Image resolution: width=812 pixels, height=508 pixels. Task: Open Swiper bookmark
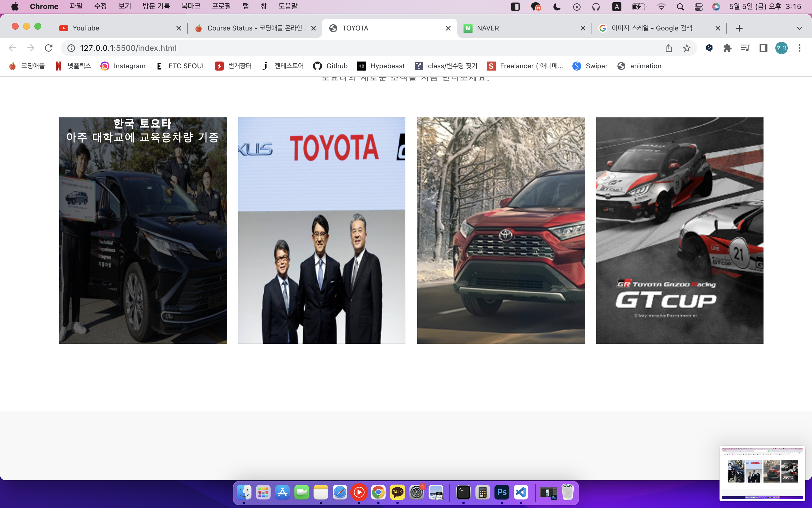(590, 66)
